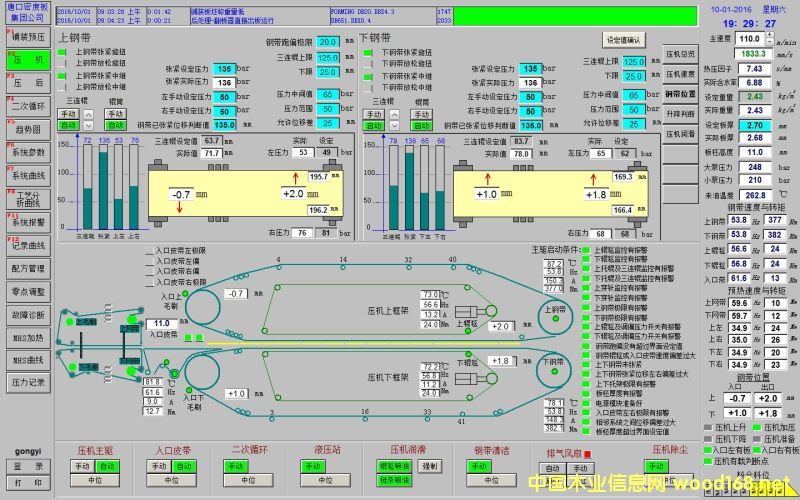Toggle 入口皮带右偏 checkbox
Viewport: 800px width, 500px height.
[x=149, y=272]
